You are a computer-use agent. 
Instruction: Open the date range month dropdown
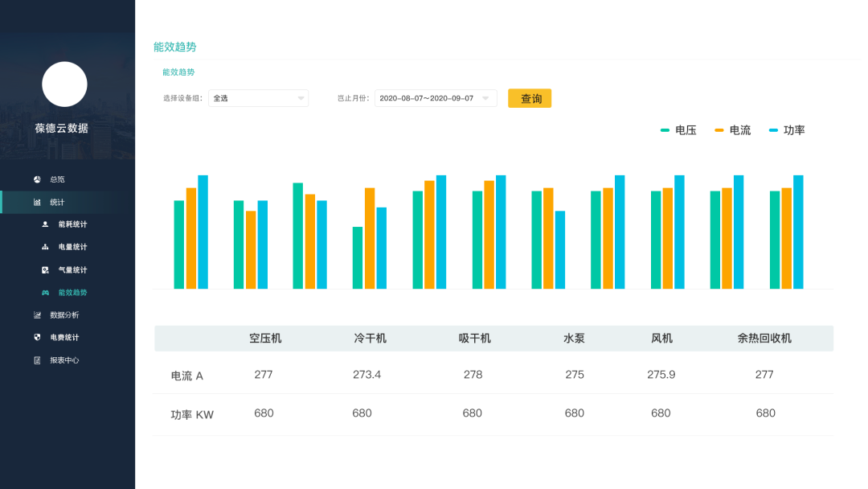pyautogui.click(x=435, y=98)
